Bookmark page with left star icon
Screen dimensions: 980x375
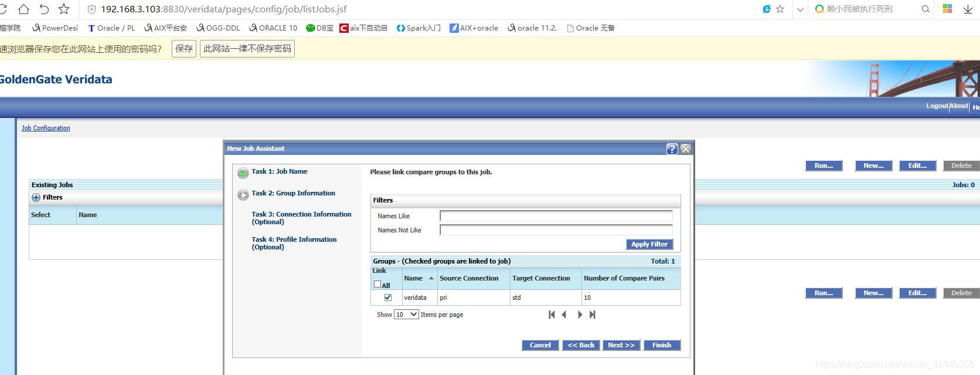pos(64,9)
